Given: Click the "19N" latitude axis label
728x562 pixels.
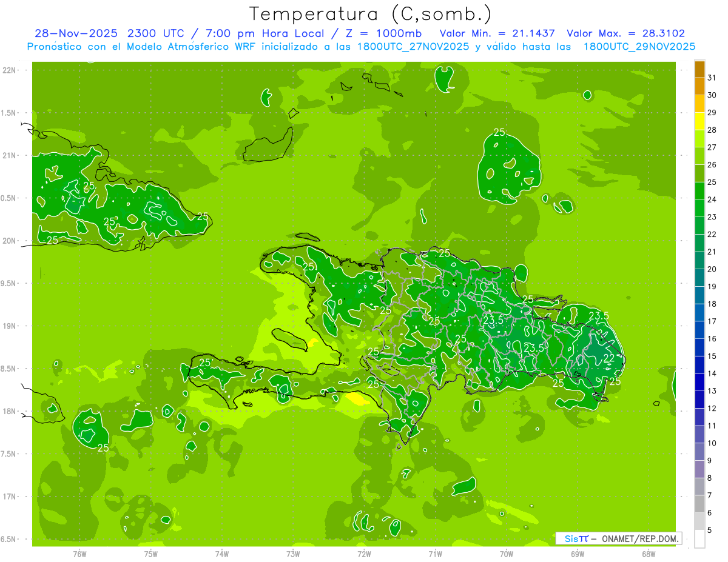Looking at the screenshot, I should (x=10, y=326).
